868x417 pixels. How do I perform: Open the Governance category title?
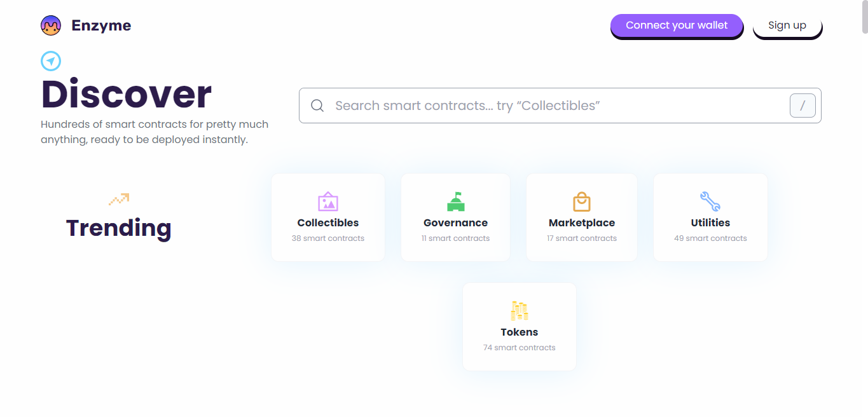[456, 223]
